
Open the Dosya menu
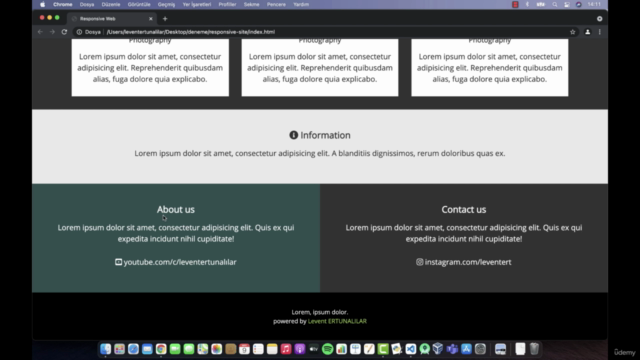pyautogui.click(x=87, y=4)
